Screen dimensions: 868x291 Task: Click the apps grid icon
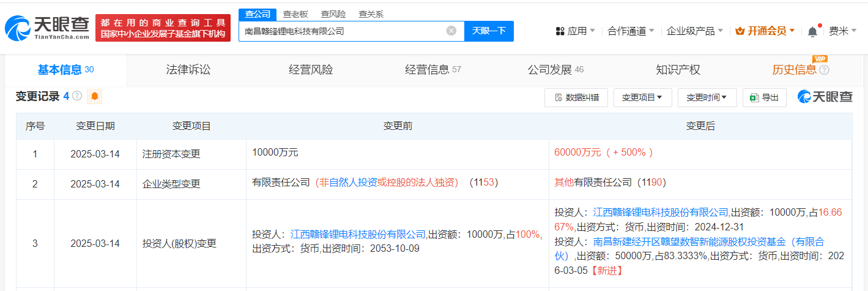(560, 31)
